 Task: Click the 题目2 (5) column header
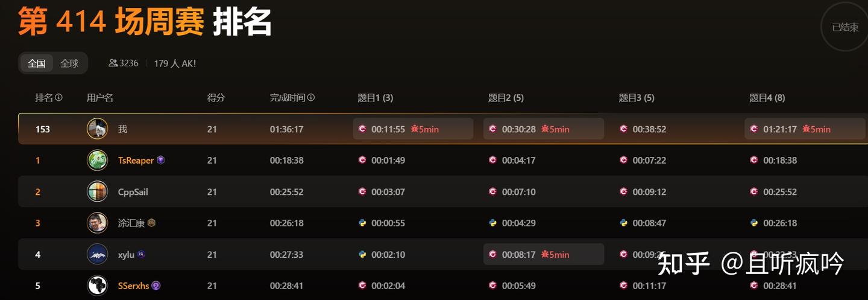pyautogui.click(x=506, y=98)
